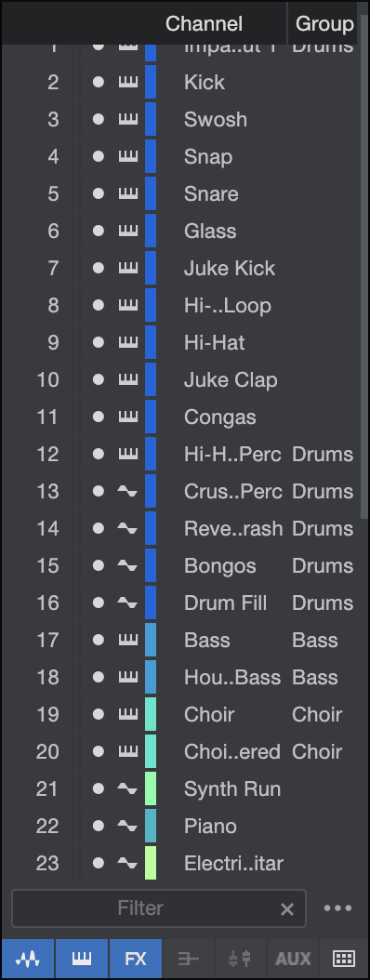The height and width of the screenshot is (980, 370).
Task: Toggle visibility dot for Choir channel
Action: pos(99,714)
